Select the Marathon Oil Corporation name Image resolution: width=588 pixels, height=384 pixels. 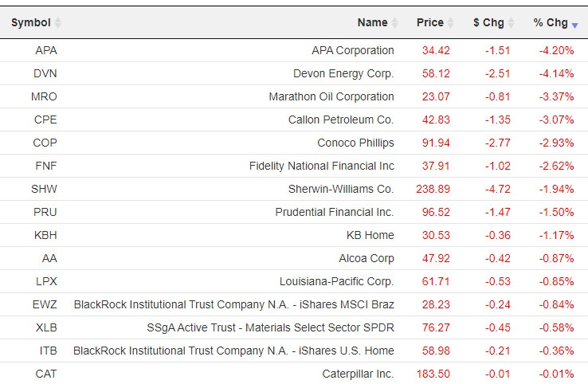click(x=331, y=96)
